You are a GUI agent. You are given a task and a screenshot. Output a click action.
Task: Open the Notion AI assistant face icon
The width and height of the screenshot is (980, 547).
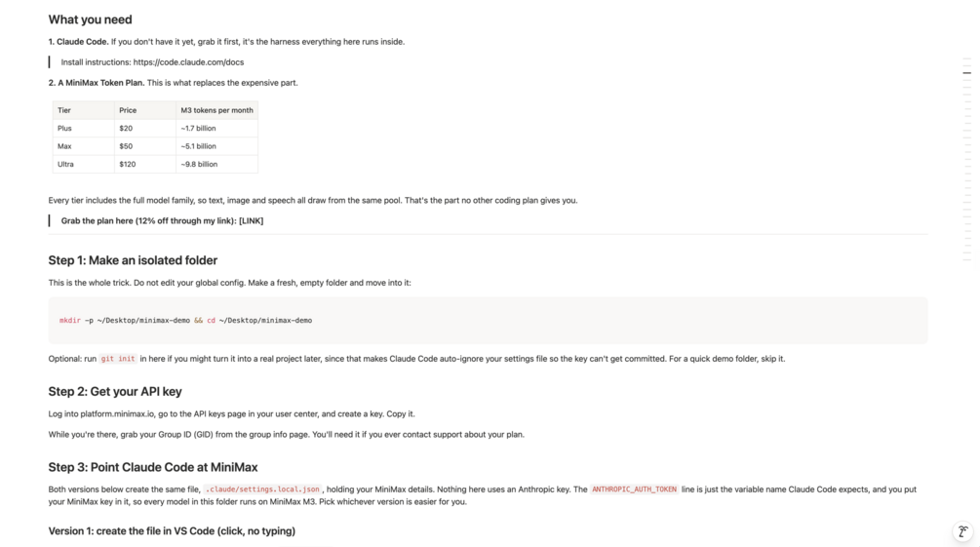963,531
